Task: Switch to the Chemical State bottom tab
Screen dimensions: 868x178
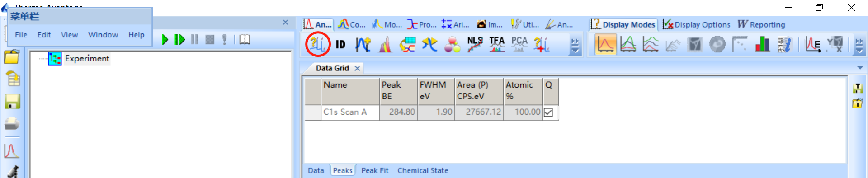Action: click(423, 170)
